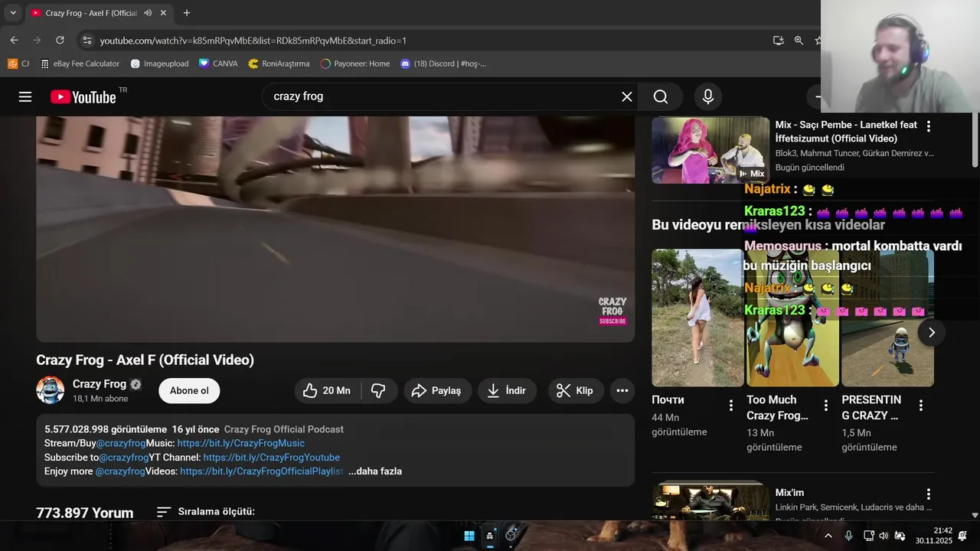Open the tab search dropdown arrow
Screen dimensions: 980x551
point(13,13)
